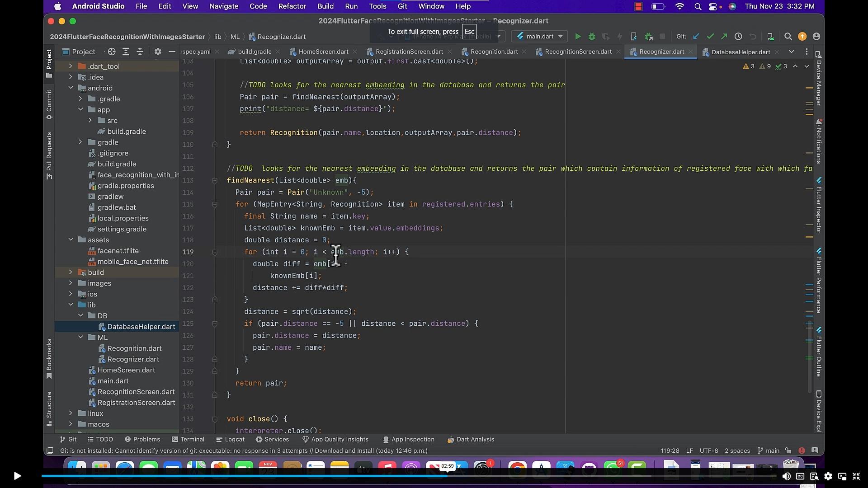Viewport: 868px width, 488px height.
Task: Open facenet.tflite in project tree
Action: point(118,250)
